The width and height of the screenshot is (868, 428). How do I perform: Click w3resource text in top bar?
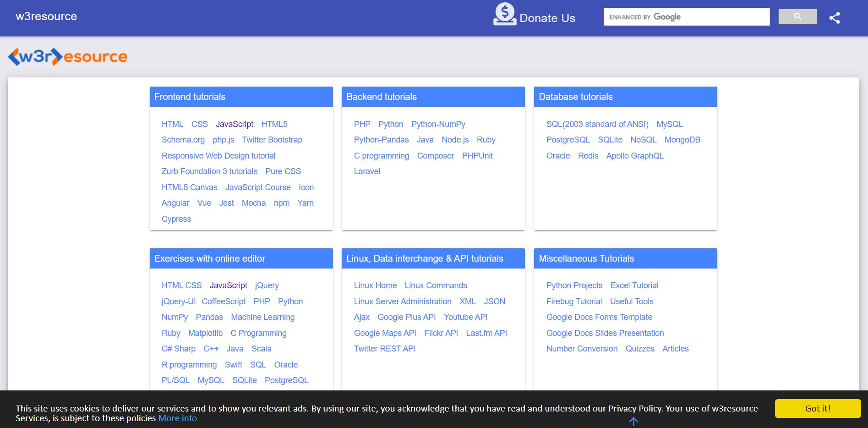pos(46,16)
